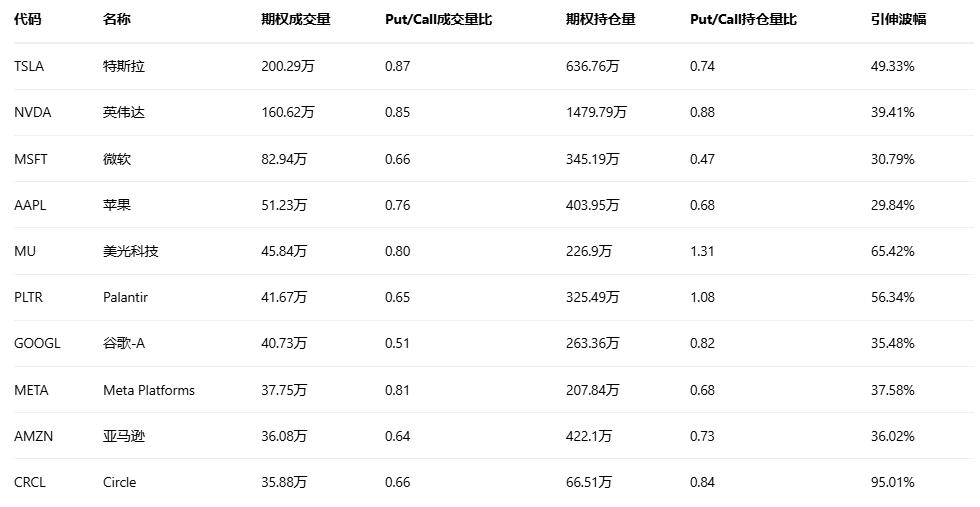
Task: Click the GOOGL ticker code
Action: [37, 343]
